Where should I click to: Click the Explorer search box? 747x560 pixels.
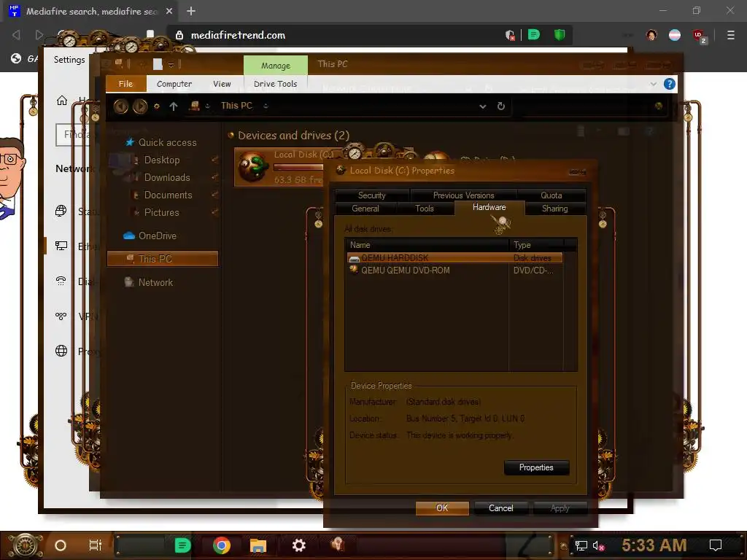tap(591, 106)
